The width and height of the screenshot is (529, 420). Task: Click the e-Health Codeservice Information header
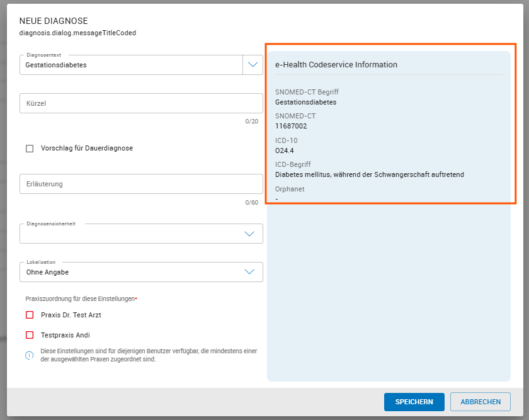(x=334, y=64)
